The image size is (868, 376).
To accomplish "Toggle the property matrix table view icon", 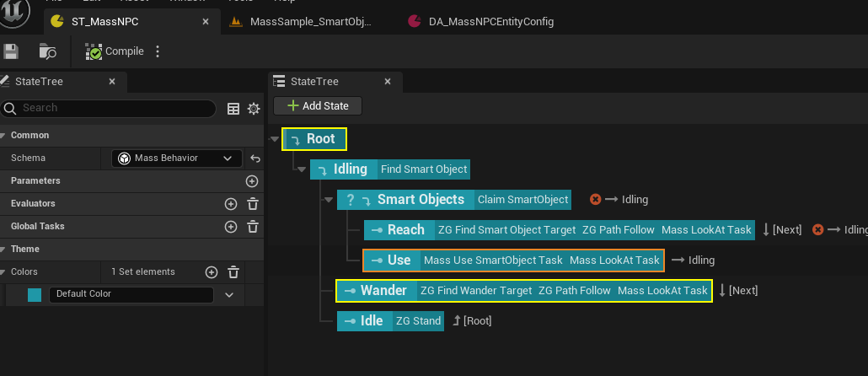I will point(233,109).
